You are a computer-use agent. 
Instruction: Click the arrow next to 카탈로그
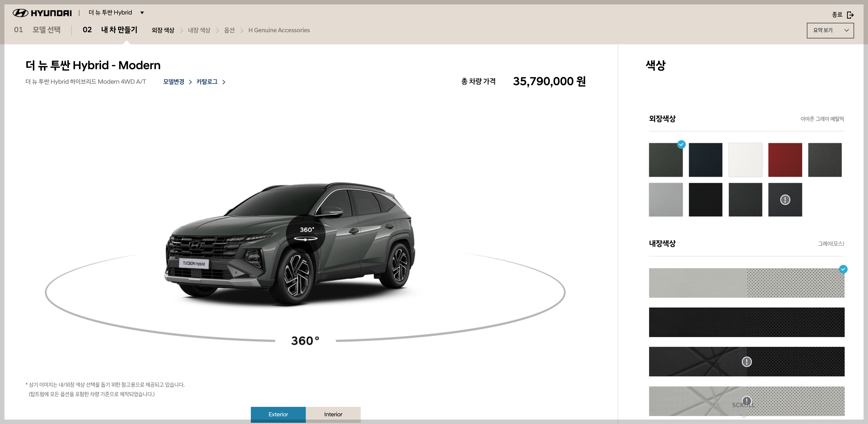pyautogui.click(x=224, y=82)
